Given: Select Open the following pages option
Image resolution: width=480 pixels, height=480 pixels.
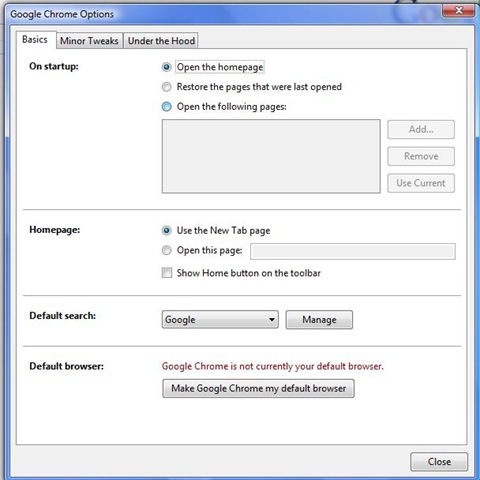Looking at the screenshot, I should pos(166,107).
